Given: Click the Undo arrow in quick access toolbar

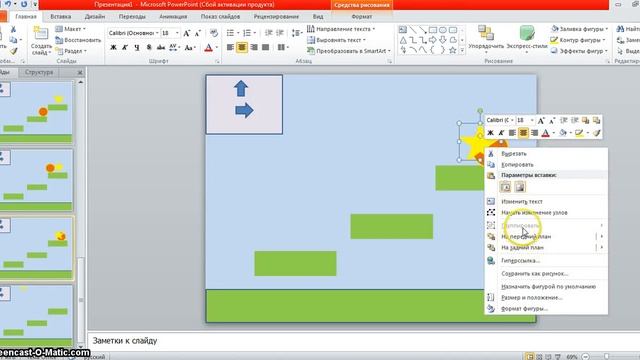Looking at the screenshot, I should (x=8, y=4).
